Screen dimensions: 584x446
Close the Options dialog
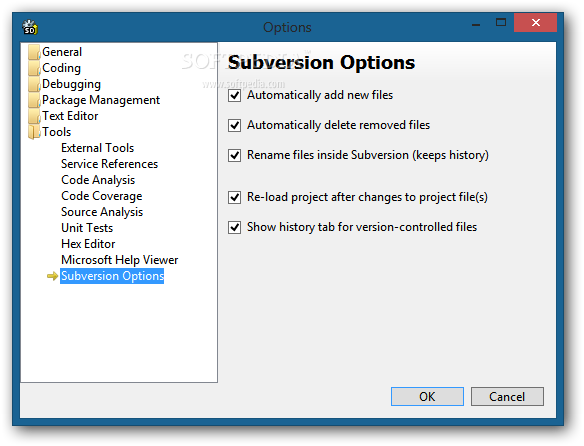pyautogui.click(x=536, y=23)
